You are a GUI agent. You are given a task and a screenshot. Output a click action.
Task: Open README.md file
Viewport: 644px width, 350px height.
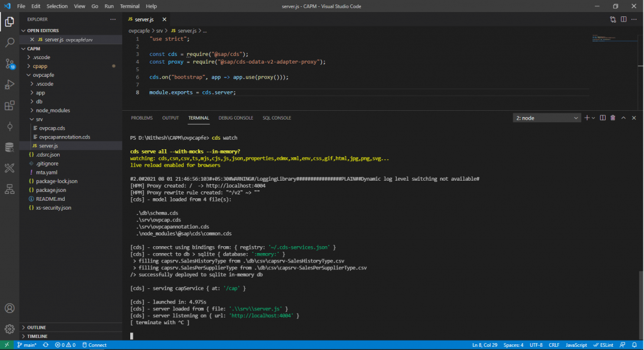70,199
